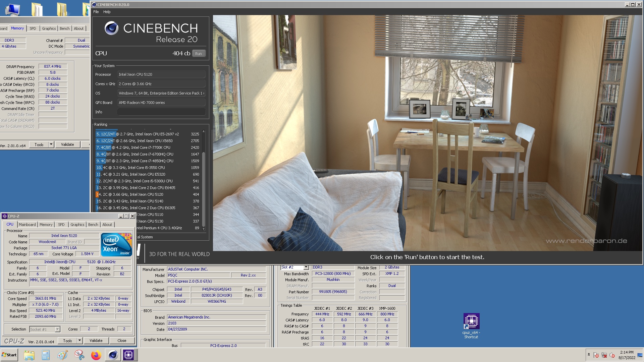Image resolution: width=644 pixels, height=362 pixels.
Task: Click the DRAM Frequency value 837.4 MHz
Action: coord(53,66)
